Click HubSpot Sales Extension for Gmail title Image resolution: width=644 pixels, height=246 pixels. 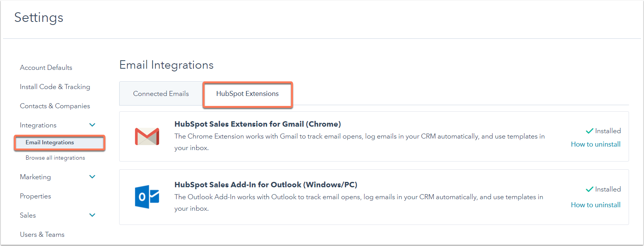[x=258, y=124]
